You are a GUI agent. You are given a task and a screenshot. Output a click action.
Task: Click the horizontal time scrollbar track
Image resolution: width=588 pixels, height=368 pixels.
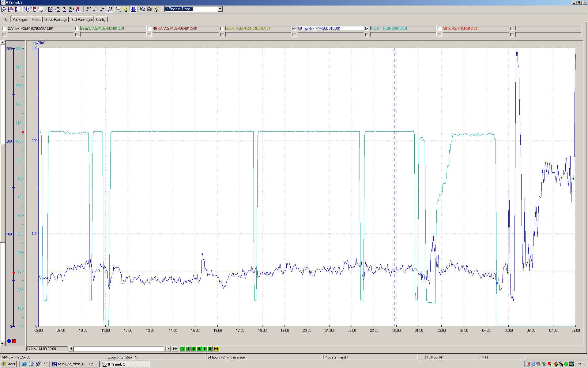[119, 349]
